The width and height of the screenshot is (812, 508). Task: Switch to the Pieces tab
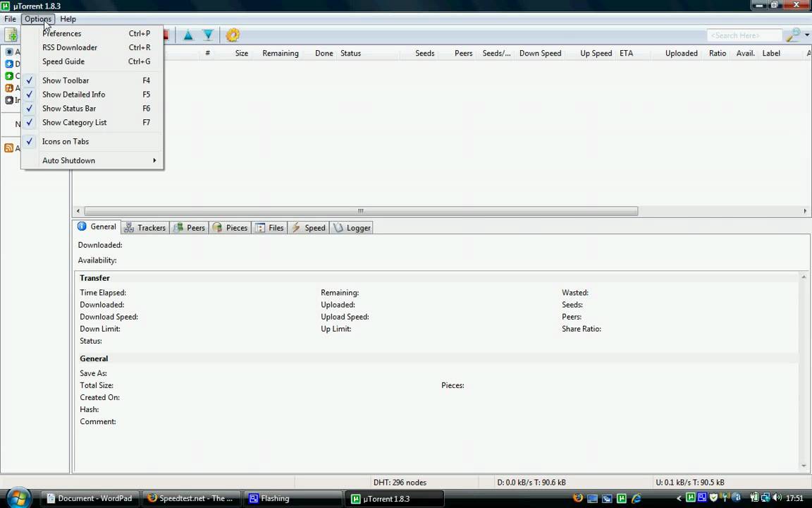pos(230,228)
